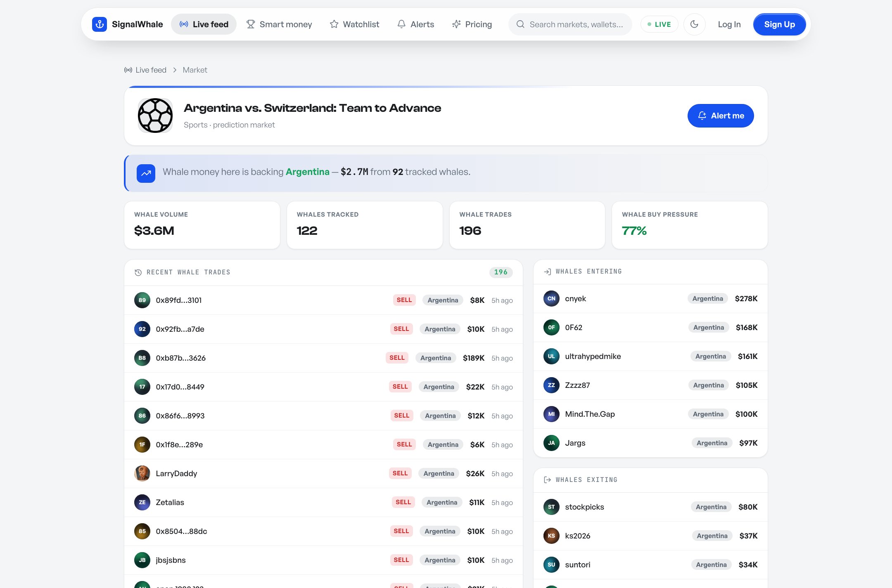
Task: Click the SignalWhale anchor logo icon
Action: click(x=100, y=24)
